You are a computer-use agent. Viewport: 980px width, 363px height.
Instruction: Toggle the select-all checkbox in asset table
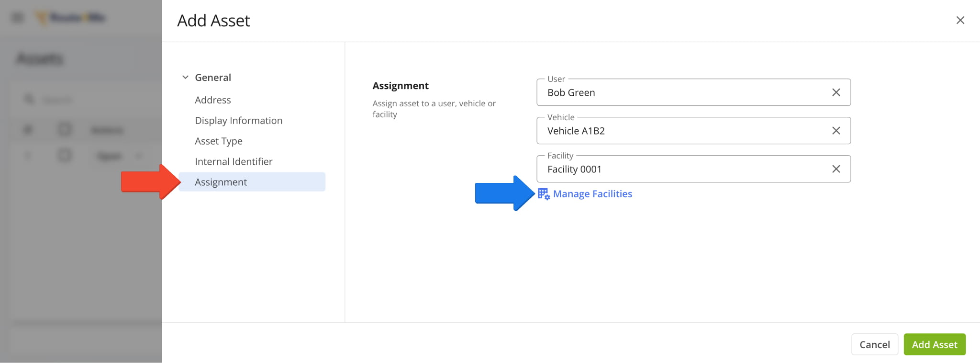[64, 129]
